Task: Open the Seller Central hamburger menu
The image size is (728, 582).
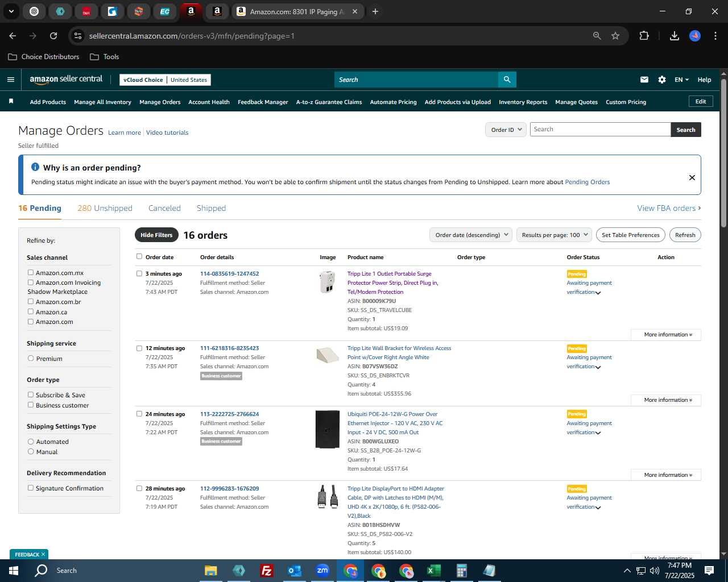Action: [11, 80]
